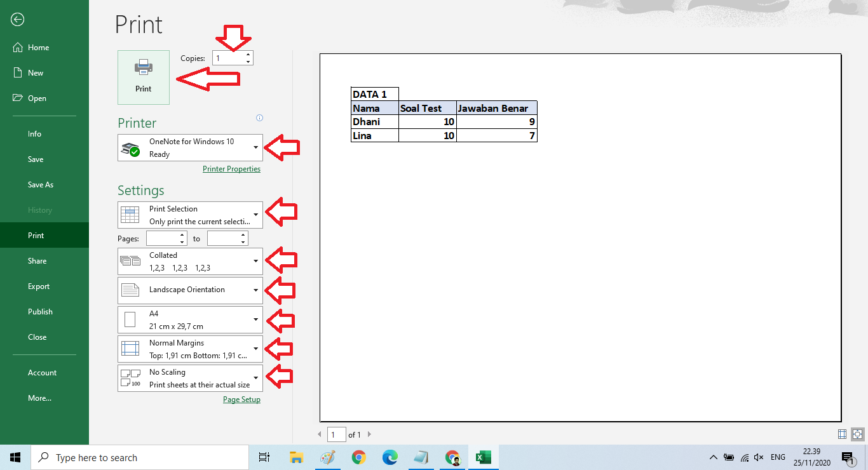Screen dimensions: 868x470
Task: Open the Landscape Orientation dropdown
Action: pos(189,290)
